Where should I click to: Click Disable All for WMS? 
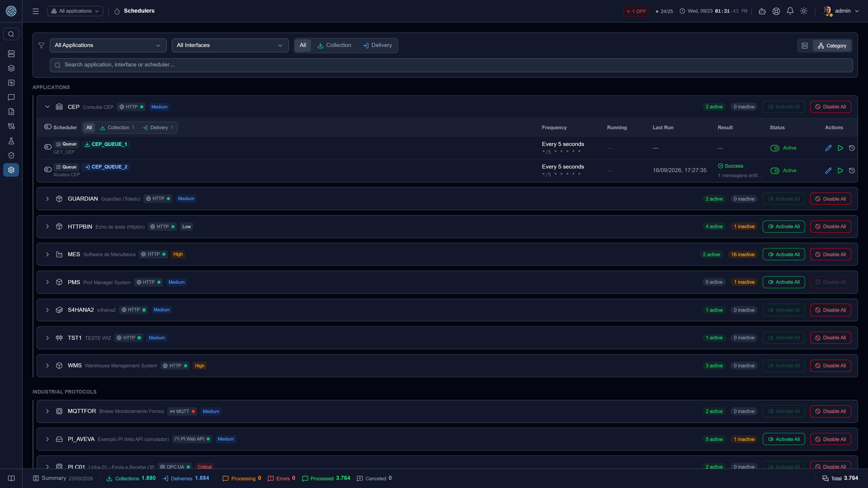pos(830,366)
